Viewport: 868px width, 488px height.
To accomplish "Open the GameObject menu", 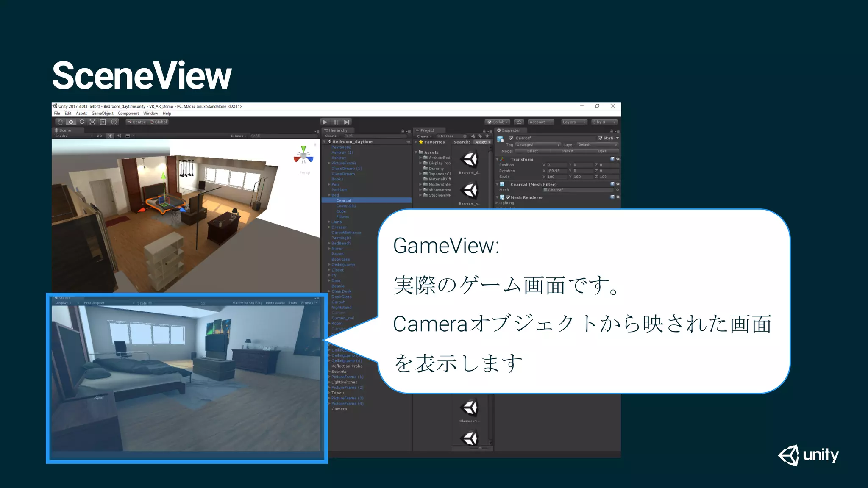I will [x=103, y=114].
